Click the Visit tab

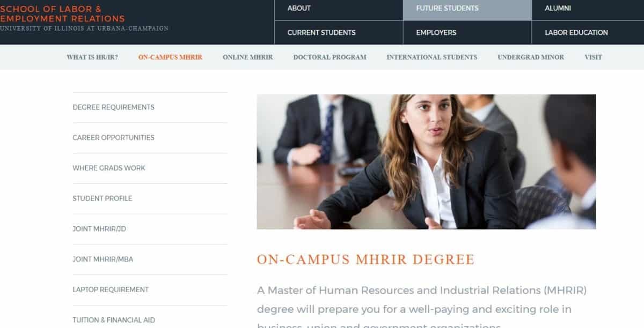coord(593,57)
